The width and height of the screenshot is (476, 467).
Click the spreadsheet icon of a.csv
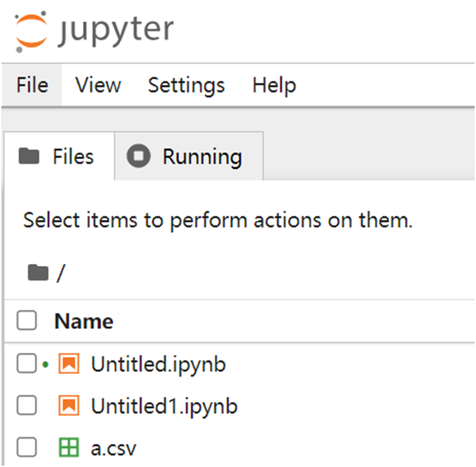point(69,447)
